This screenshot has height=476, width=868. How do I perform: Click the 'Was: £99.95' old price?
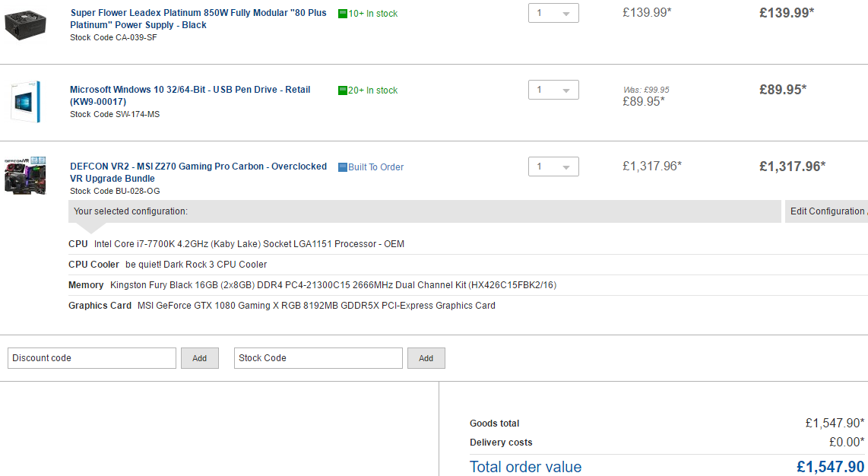tap(646, 90)
